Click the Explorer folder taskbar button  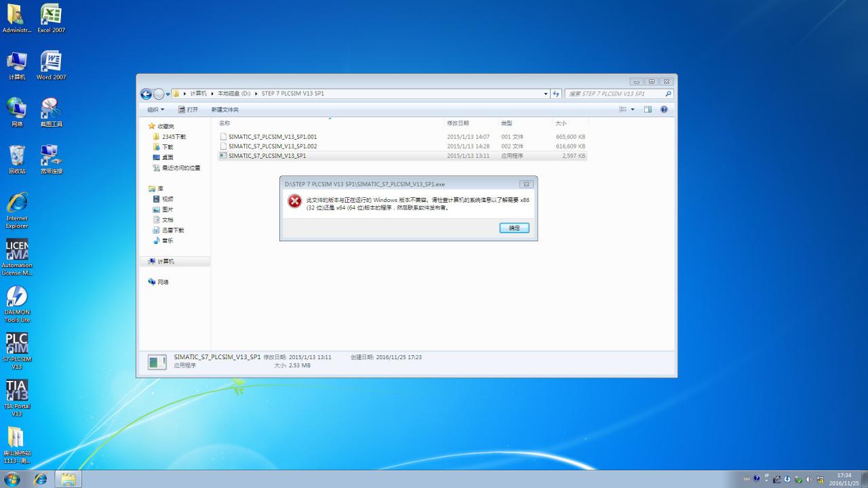point(68,479)
